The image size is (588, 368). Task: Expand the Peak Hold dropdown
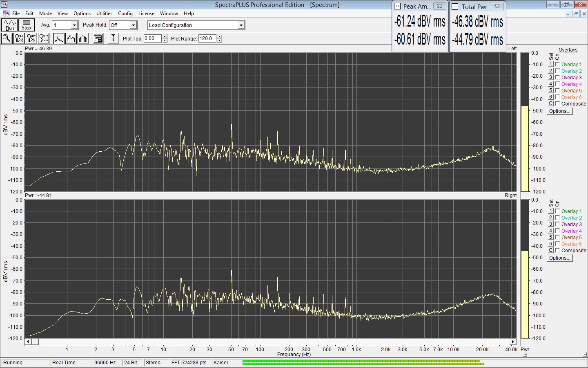133,25
